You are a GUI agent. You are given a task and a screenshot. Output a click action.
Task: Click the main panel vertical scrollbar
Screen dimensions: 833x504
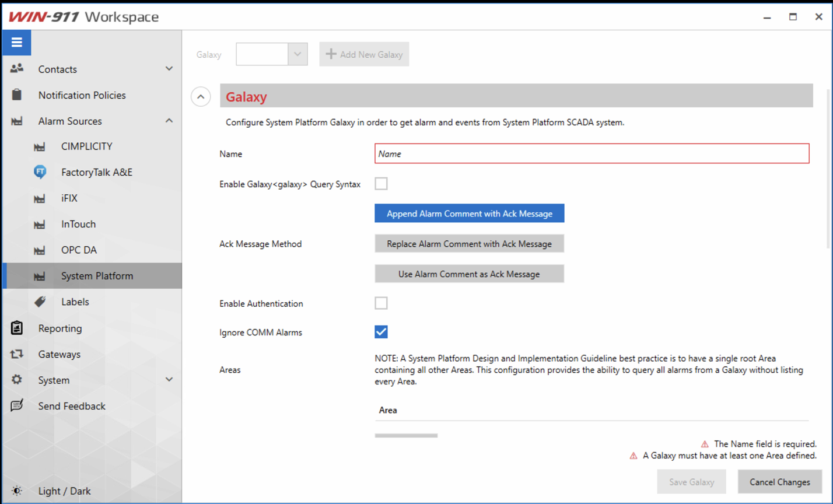(x=828, y=169)
